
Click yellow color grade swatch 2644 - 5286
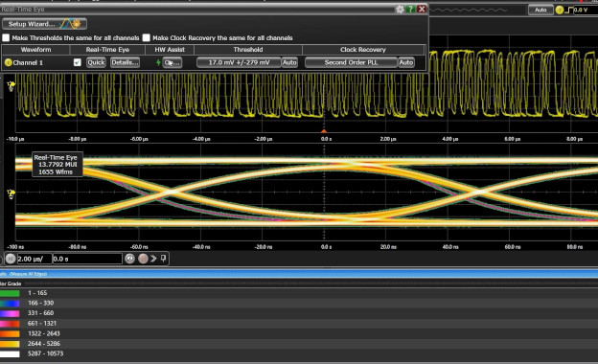tap(10, 344)
